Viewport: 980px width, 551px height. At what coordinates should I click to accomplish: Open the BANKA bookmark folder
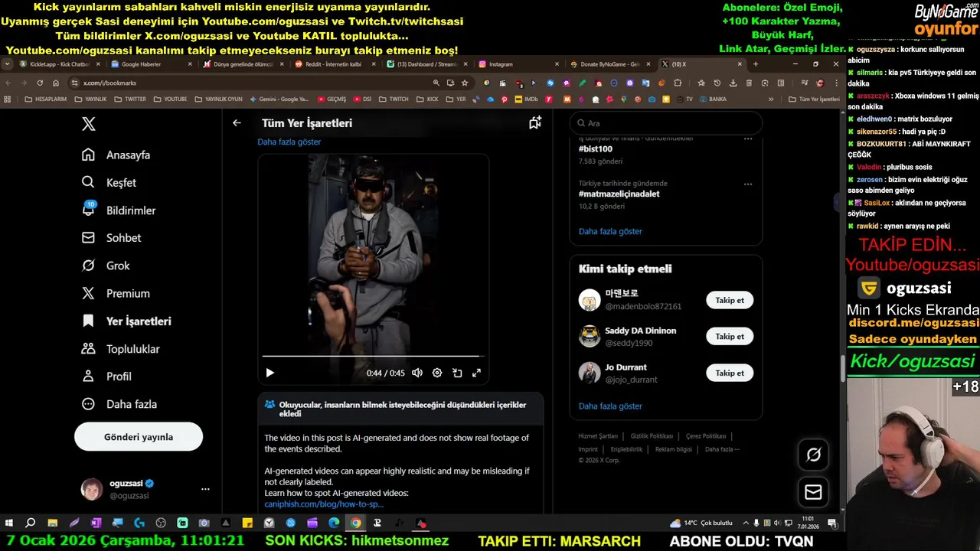point(712,99)
